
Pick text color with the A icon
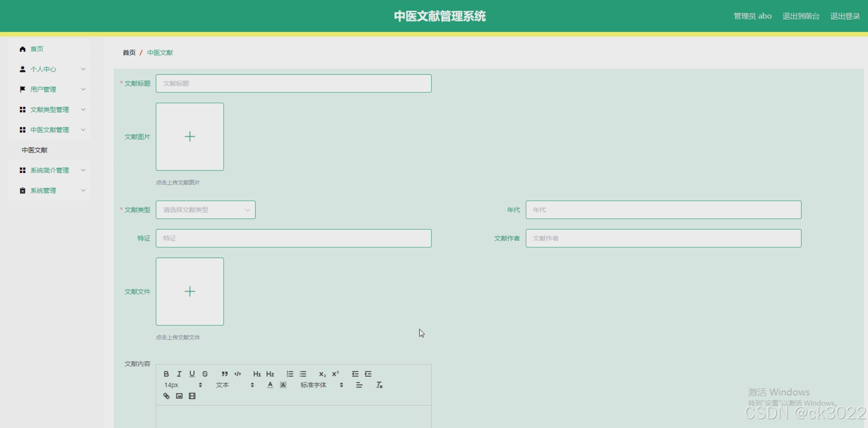pos(270,385)
